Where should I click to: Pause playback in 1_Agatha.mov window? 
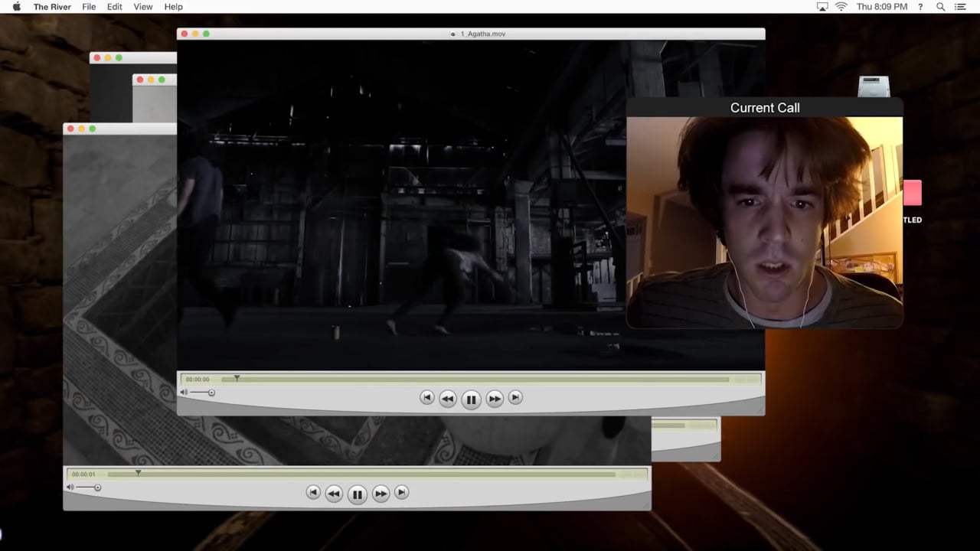pyautogui.click(x=471, y=399)
